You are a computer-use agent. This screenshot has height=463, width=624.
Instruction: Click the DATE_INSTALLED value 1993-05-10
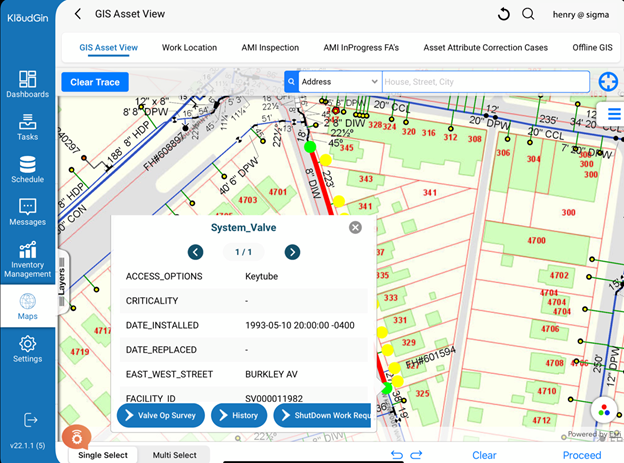(300, 325)
